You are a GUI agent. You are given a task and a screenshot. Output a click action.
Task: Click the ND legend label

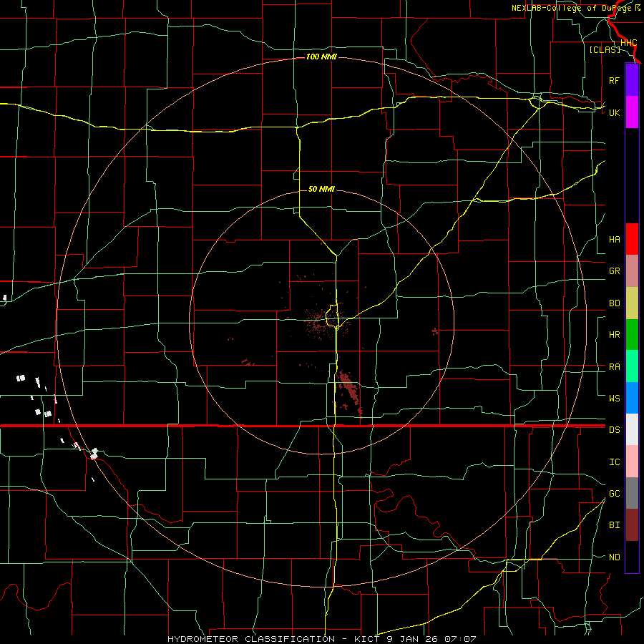pos(614,557)
